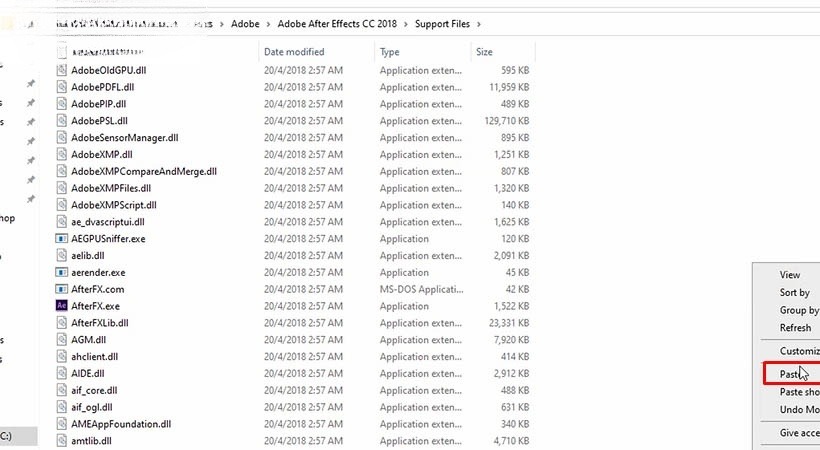Click the AfterFX.com file icon
Screen dimensions: 820x450
62,289
